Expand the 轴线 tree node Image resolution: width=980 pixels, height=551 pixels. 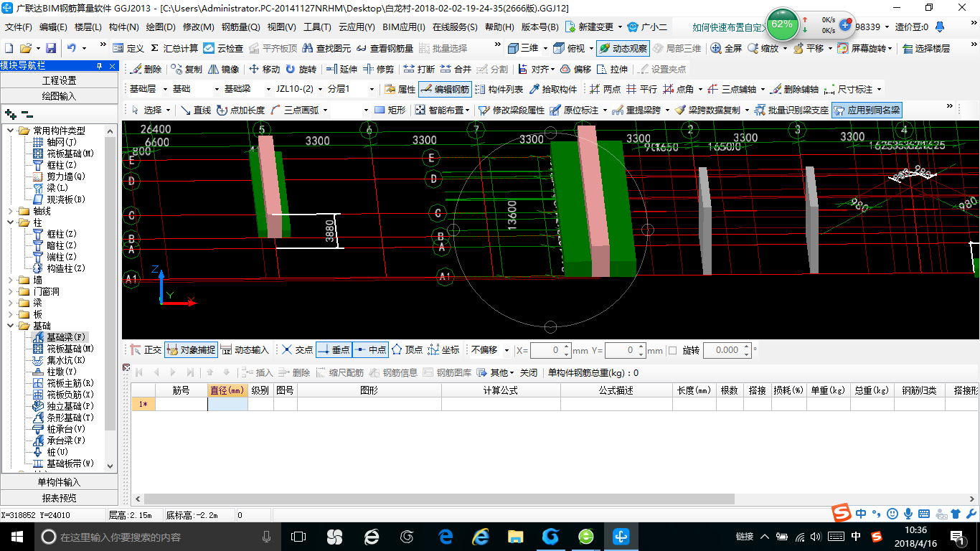(10, 211)
